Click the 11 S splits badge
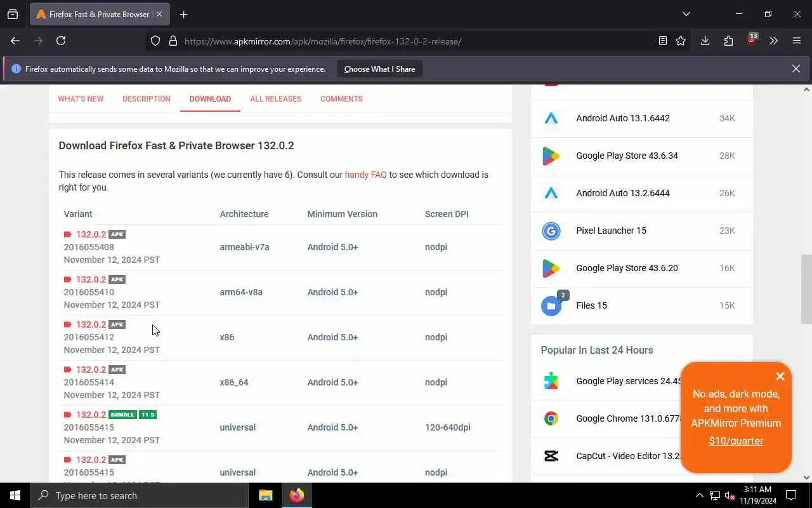The image size is (812, 508). point(148,415)
